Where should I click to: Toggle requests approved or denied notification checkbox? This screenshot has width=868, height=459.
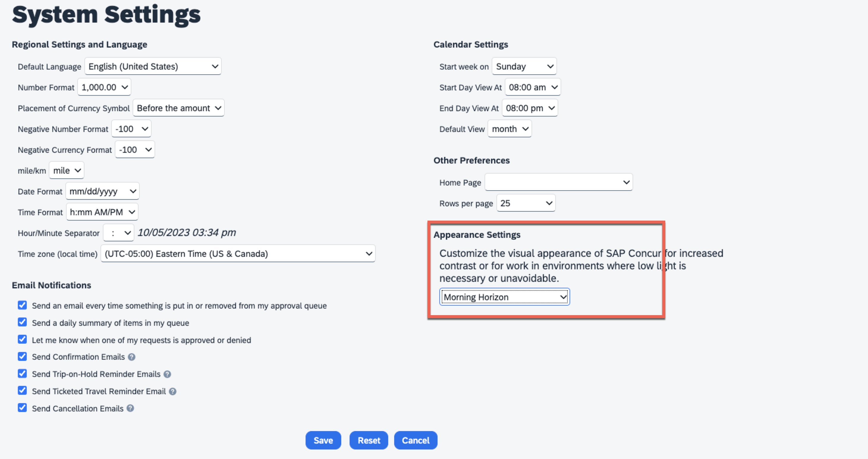22,340
